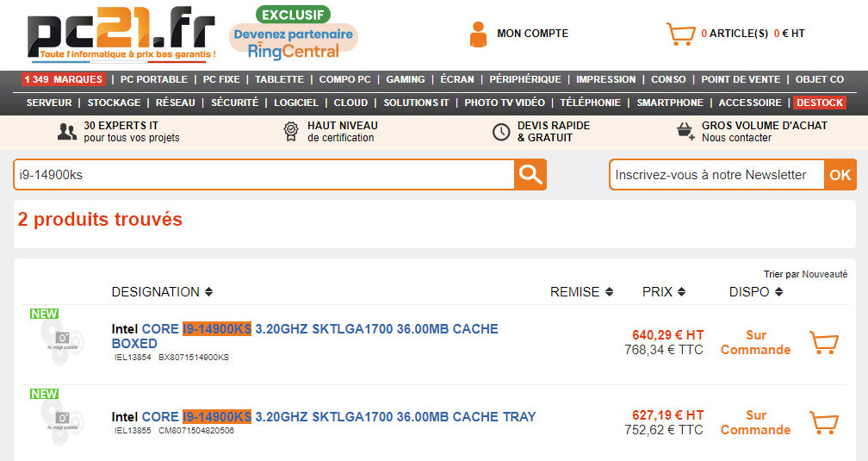The height and width of the screenshot is (461, 868).
Task: Open the shopping cart icon in header
Action: [x=680, y=34]
